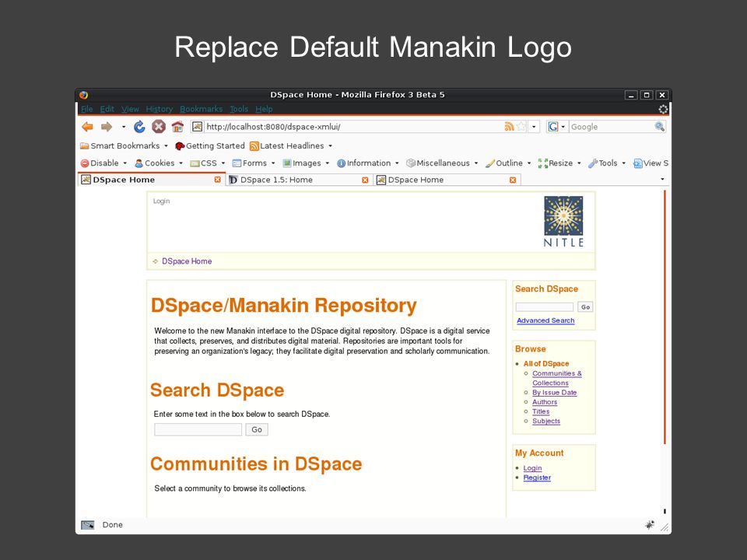Image resolution: width=747 pixels, height=560 pixels.
Task: Click the Register link under My Account
Action: pos(537,478)
